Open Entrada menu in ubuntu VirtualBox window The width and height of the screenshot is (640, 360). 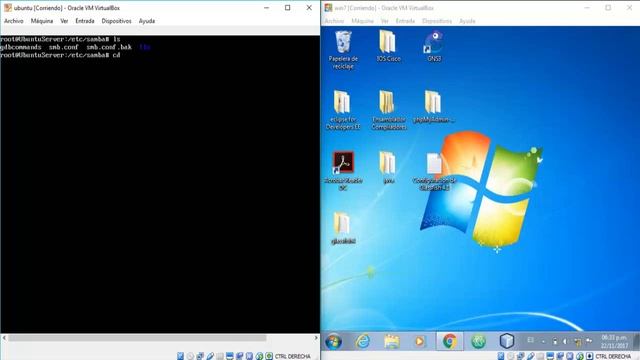pyautogui.click(x=84, y=21)
